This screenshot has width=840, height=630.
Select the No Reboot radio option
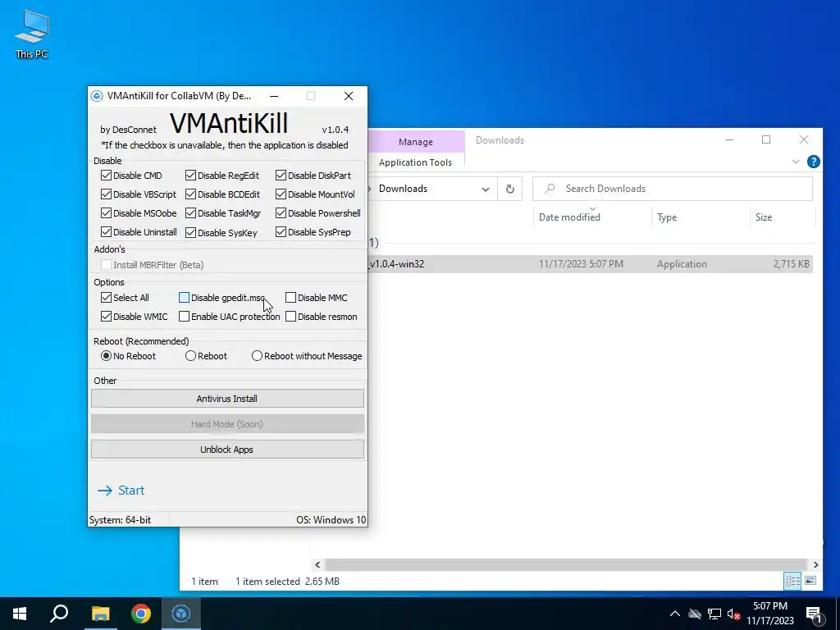coord(106,356)
